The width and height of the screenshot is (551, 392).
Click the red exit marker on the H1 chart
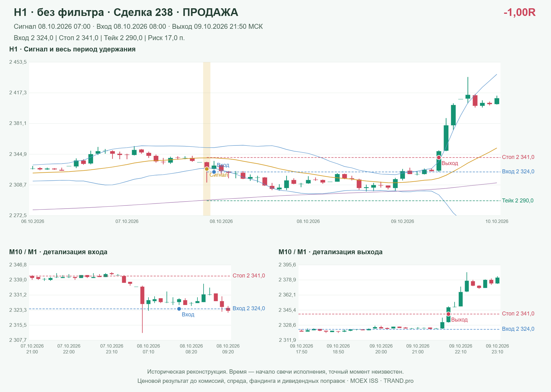439,157
